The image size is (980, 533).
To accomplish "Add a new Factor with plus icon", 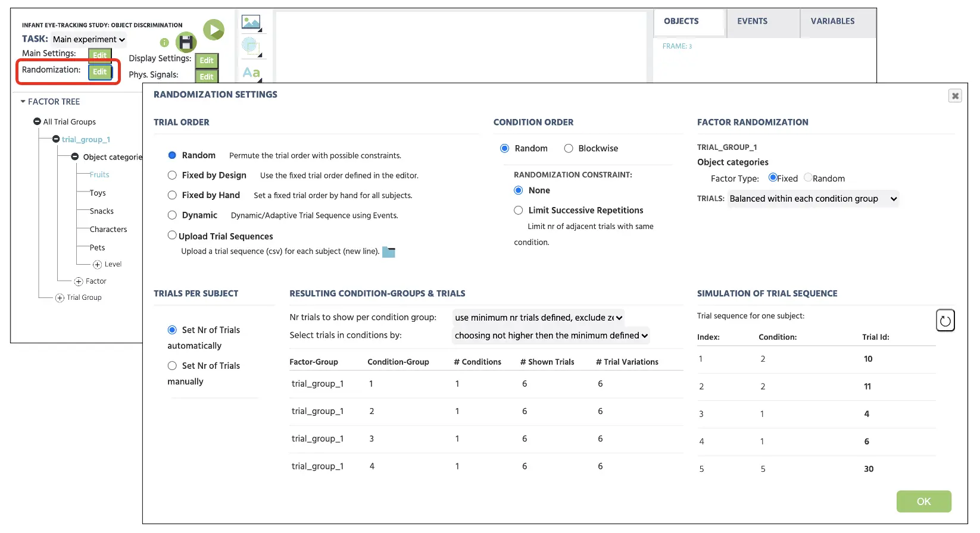I will point(79,281).
